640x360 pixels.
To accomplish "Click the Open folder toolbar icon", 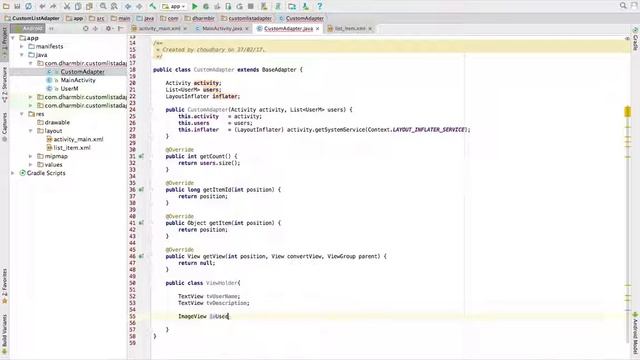I will pos(6,6).
